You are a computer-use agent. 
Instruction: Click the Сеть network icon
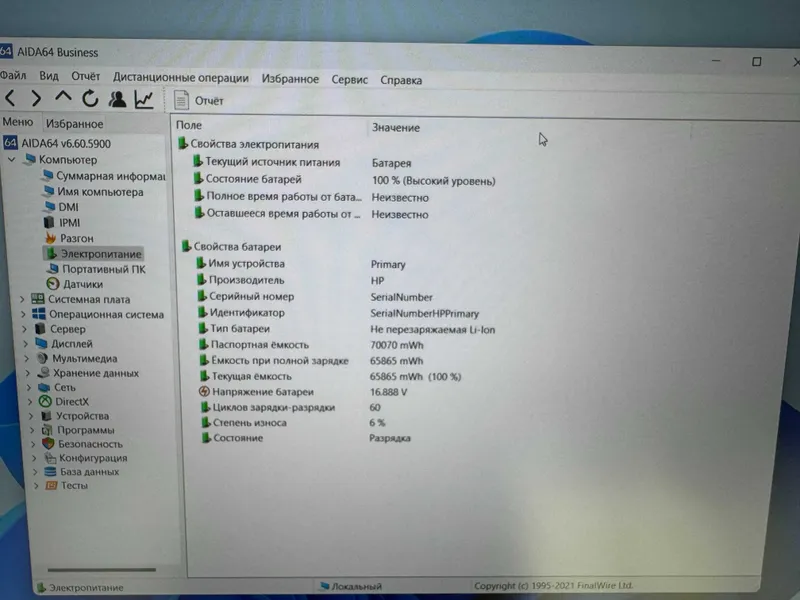(x=44, y=387)
